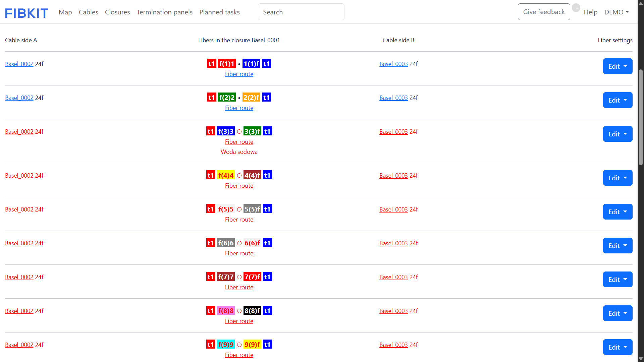
Task: Click the red t1 tube badge in row one
Action: click(212, 63)
